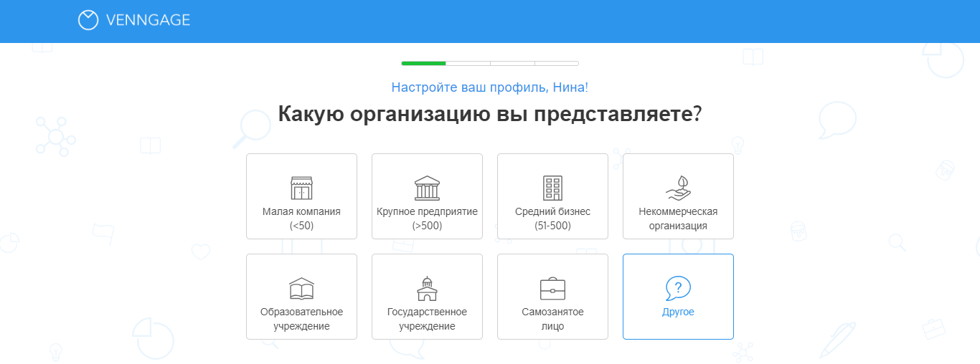This screenshot has height=364, width=980.
Task: Select the "Самозанятое лицо" label
Action: [x=552, y=319]
